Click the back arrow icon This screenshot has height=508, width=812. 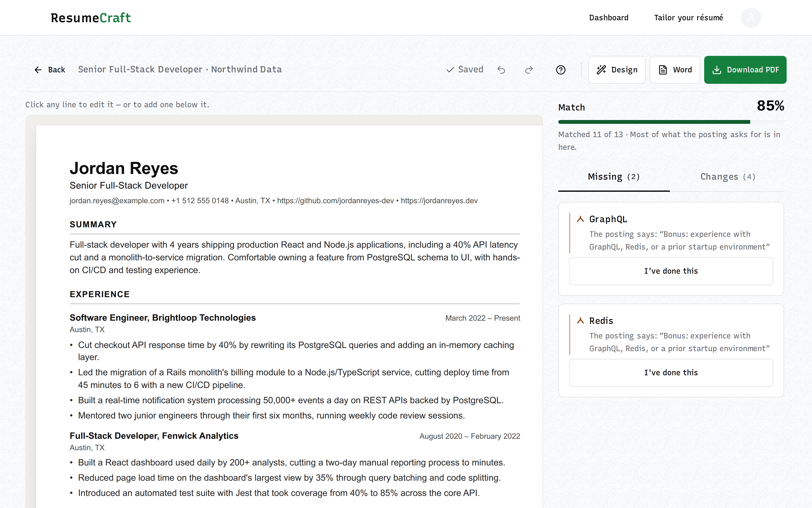pos(38,70)
